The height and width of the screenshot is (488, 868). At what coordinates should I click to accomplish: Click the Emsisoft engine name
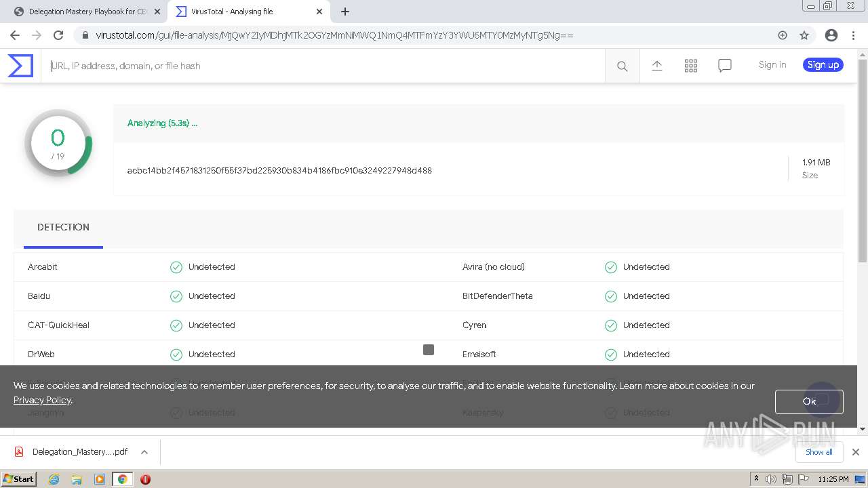point(479,354)
